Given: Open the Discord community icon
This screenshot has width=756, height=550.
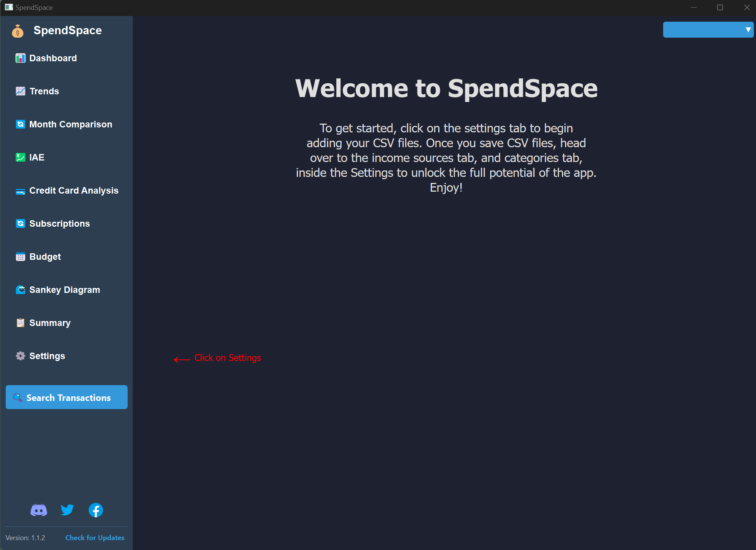Looking at the screenshot, I should 39,510.
